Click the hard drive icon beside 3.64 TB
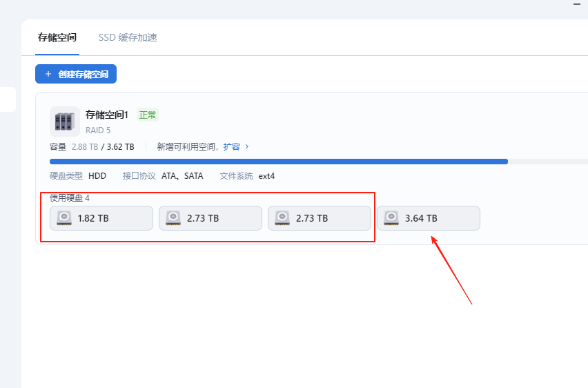This screenshot has width=588, height=388. (x=391, y=218)
